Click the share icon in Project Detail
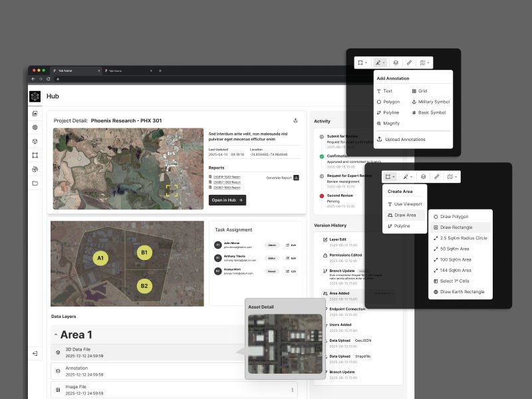 tap(295, 120)
